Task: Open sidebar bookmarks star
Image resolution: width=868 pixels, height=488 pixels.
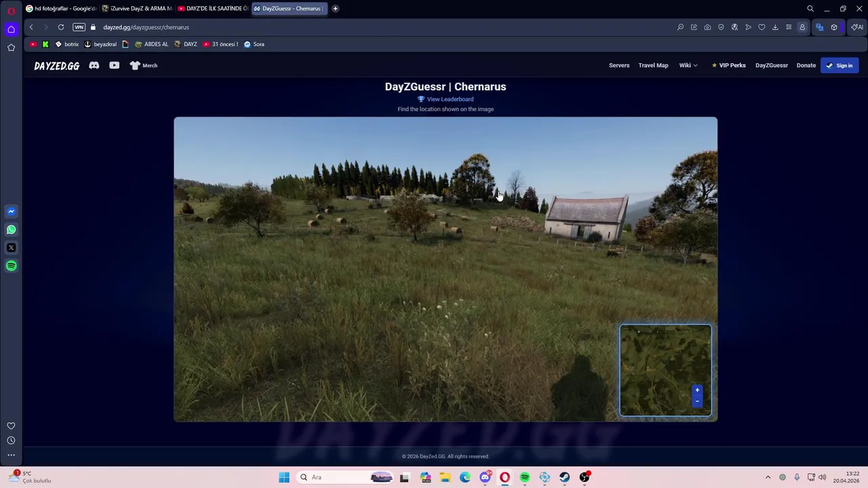Action: point(11,47)
